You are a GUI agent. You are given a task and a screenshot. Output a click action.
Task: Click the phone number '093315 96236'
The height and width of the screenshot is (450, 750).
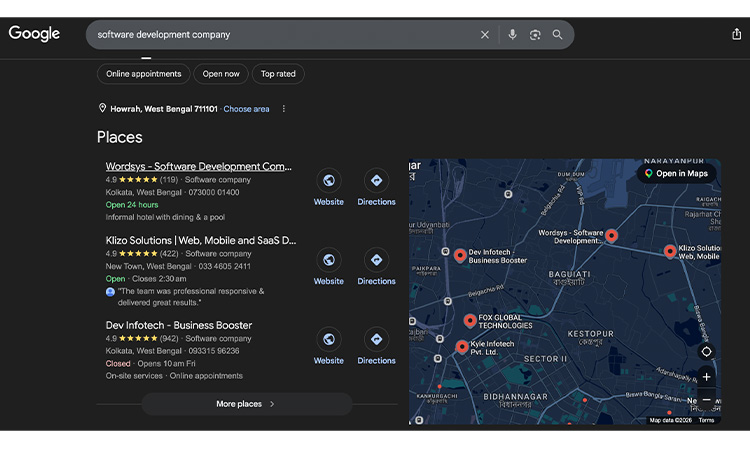[x=214, y=351]
